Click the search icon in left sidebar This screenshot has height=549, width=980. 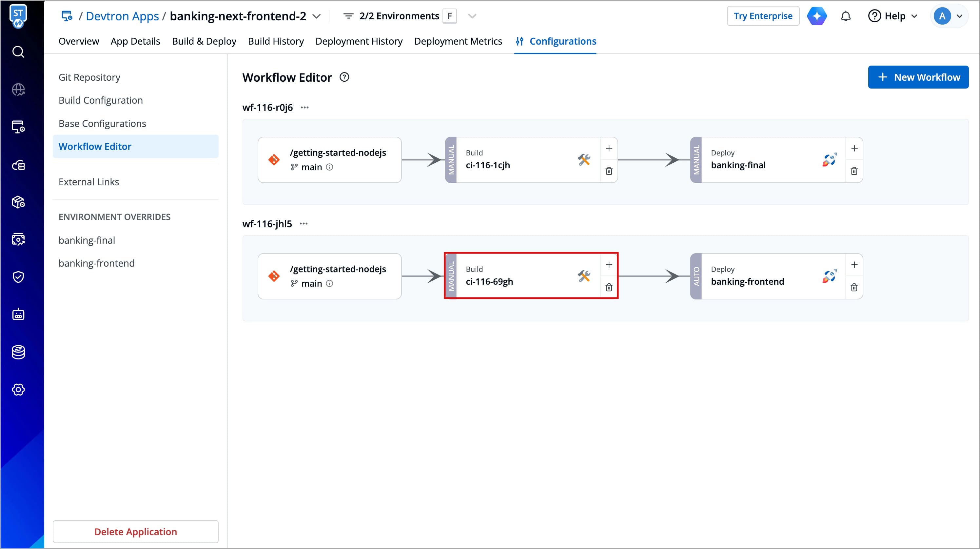point(18,52)
